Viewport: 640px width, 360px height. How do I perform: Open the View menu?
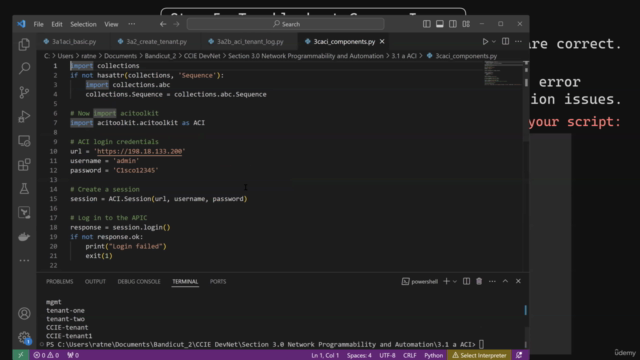(x=111, y=24)
